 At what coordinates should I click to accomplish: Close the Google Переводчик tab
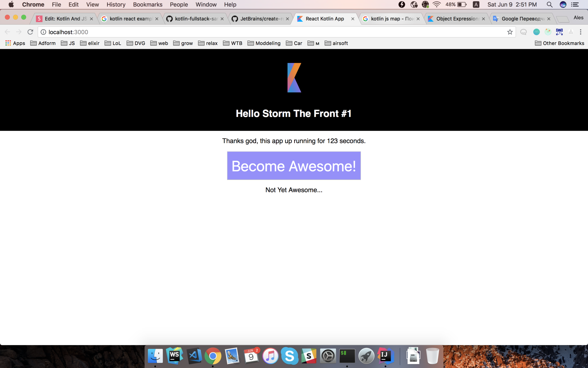(x=549, y=19)
